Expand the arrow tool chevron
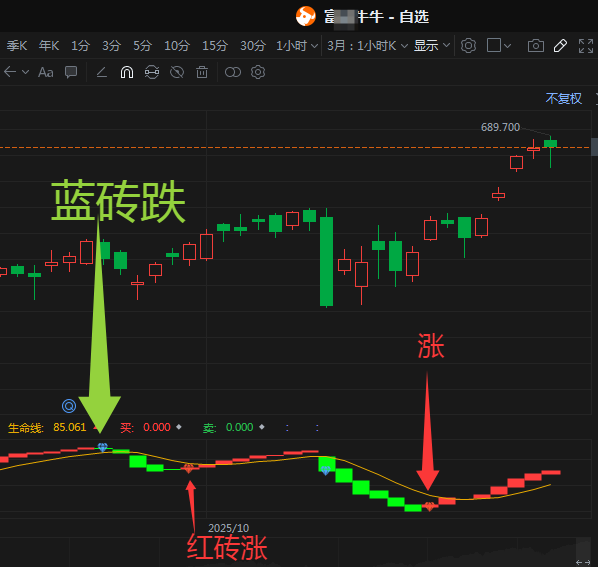 pos(26,72)
